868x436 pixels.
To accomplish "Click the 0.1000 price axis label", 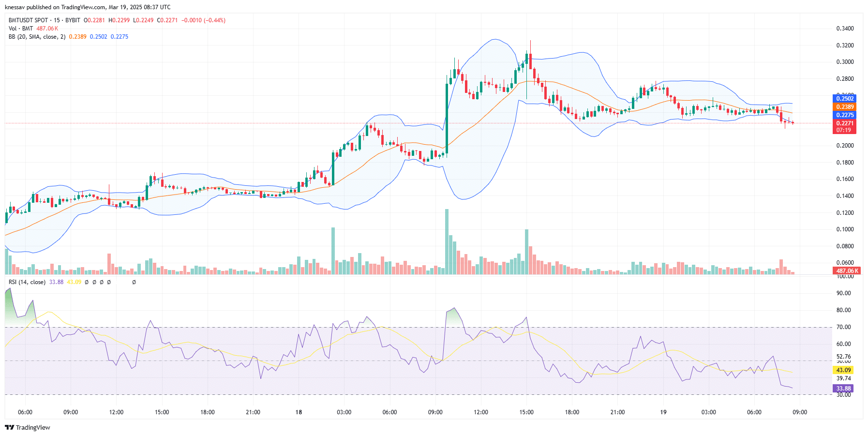I will (x=845, y=229).
